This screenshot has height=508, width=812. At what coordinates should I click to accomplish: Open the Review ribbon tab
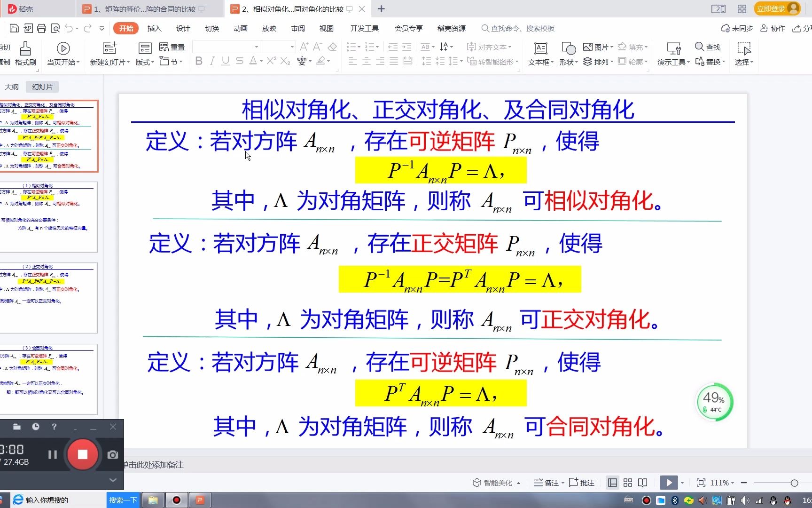point(298,28)
